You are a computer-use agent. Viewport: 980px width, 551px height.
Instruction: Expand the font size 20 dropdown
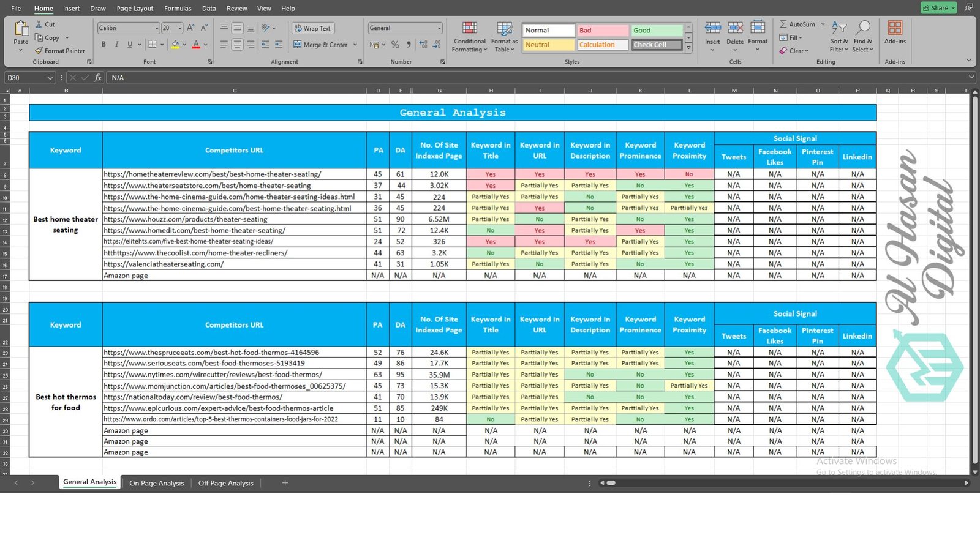tap(179, 28)
